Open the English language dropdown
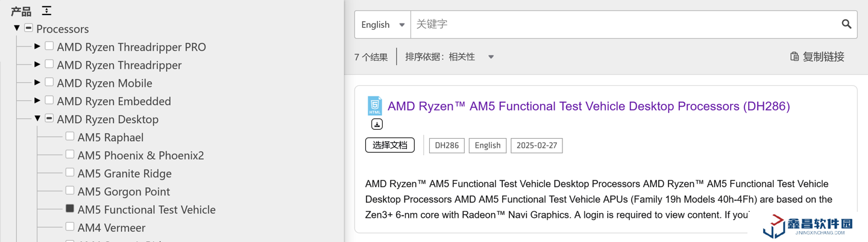This screenshot has height=242, width=868. click(383, 25)
